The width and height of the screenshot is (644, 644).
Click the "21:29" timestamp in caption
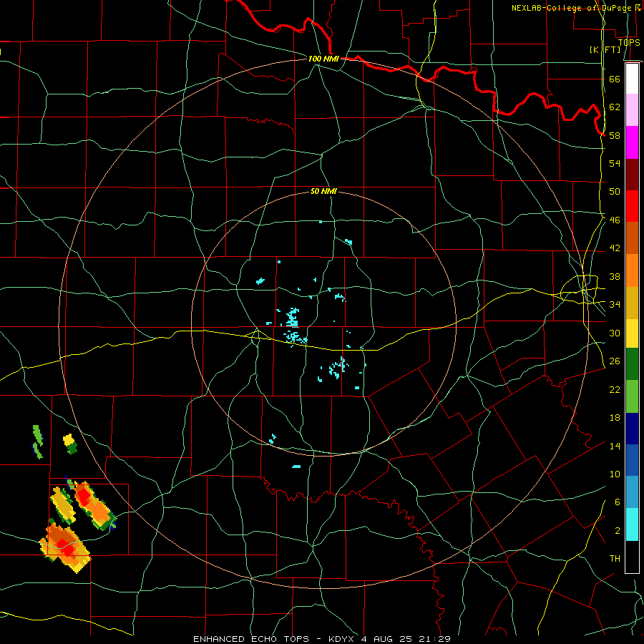coord(434,639)
